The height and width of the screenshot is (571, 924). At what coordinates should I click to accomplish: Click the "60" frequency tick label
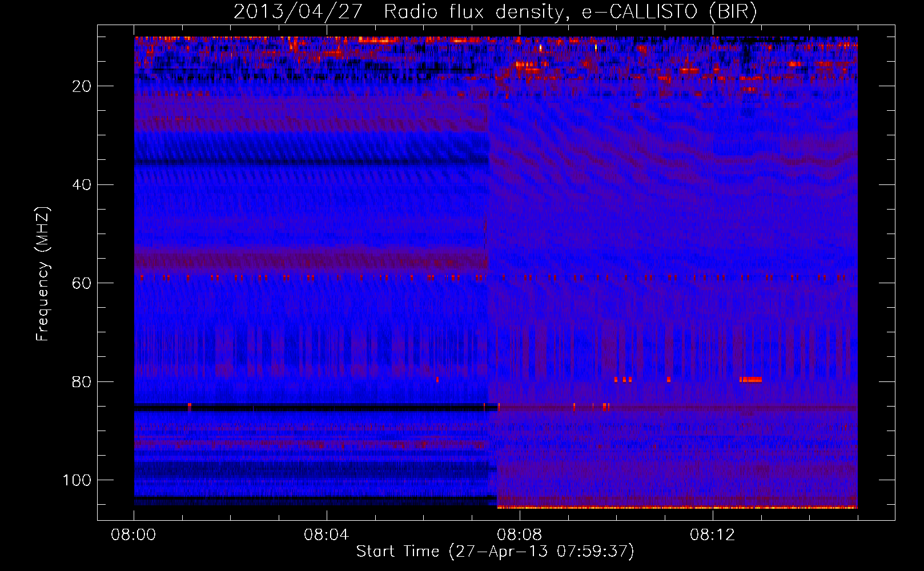[x=82, y=283]
